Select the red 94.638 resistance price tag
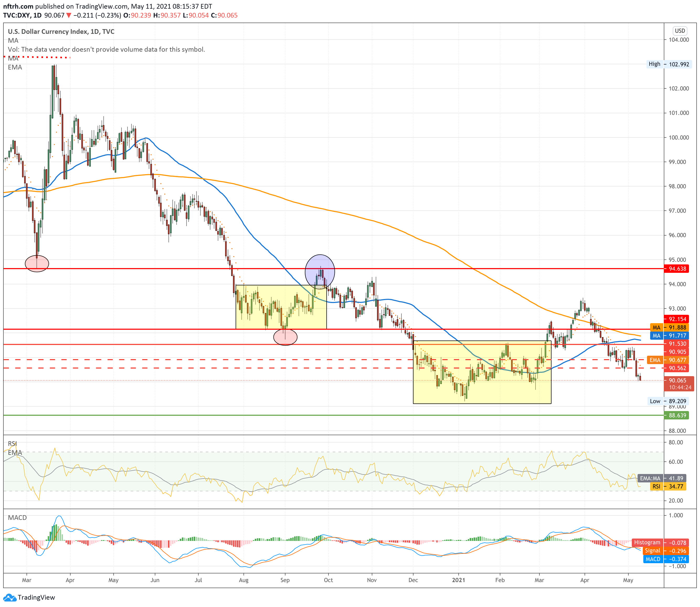 [677, 269]
